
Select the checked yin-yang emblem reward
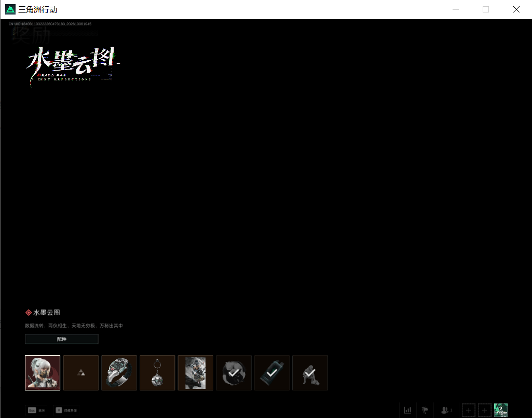pyautogui.click(x=234, y=373)
